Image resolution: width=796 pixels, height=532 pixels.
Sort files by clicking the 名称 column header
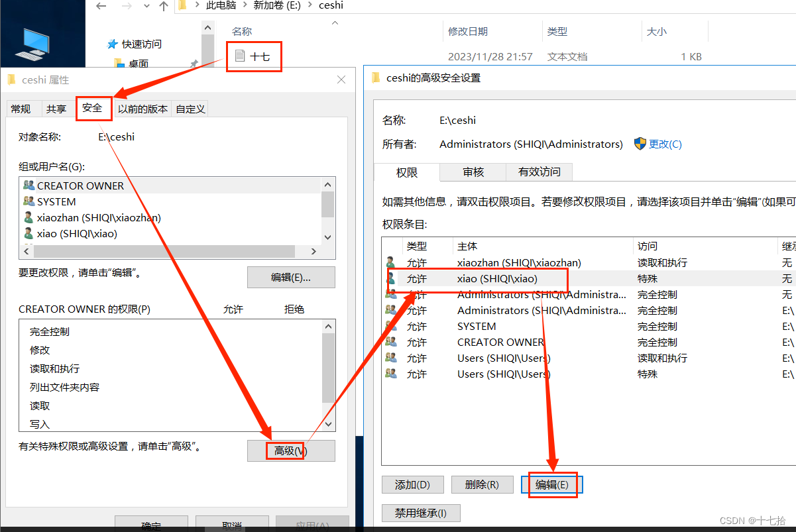(x=241, y=30)
